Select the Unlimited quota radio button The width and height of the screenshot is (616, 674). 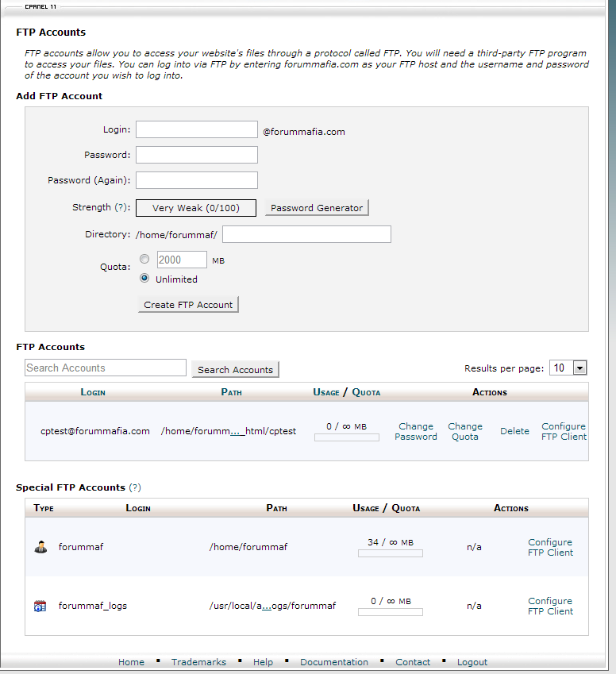144,279
